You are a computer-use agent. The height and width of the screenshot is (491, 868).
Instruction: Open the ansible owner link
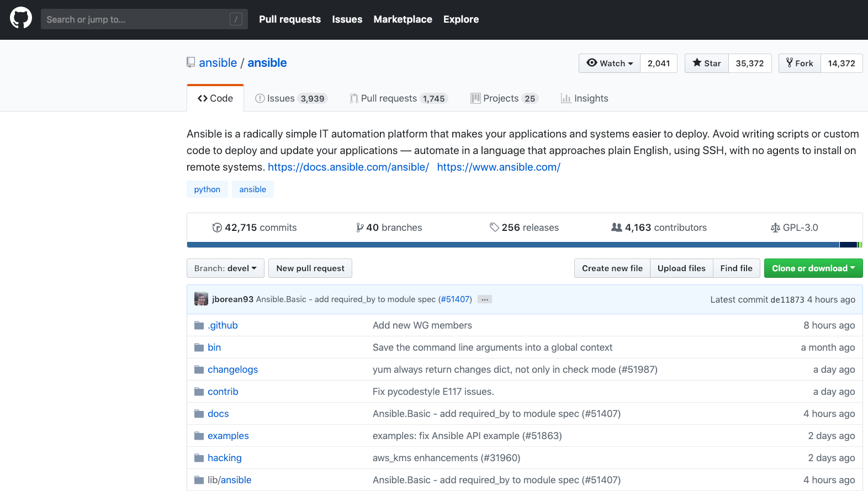[x=218, y=62]
